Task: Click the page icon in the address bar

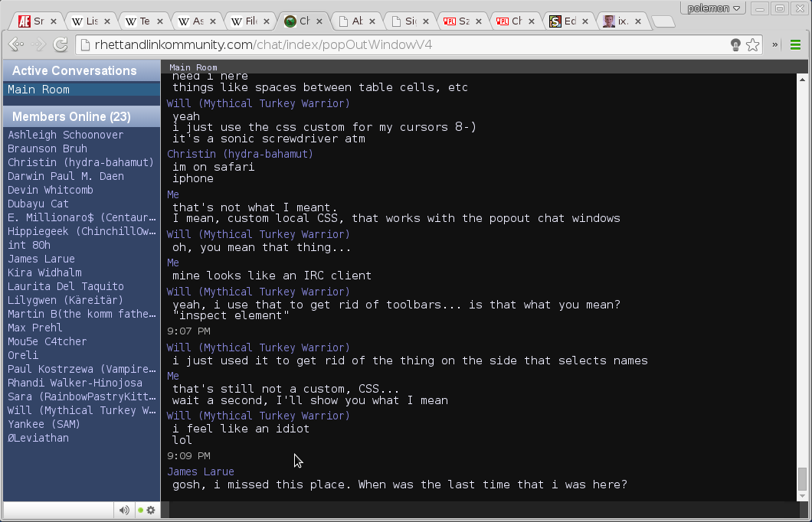Action: point(86,45)
